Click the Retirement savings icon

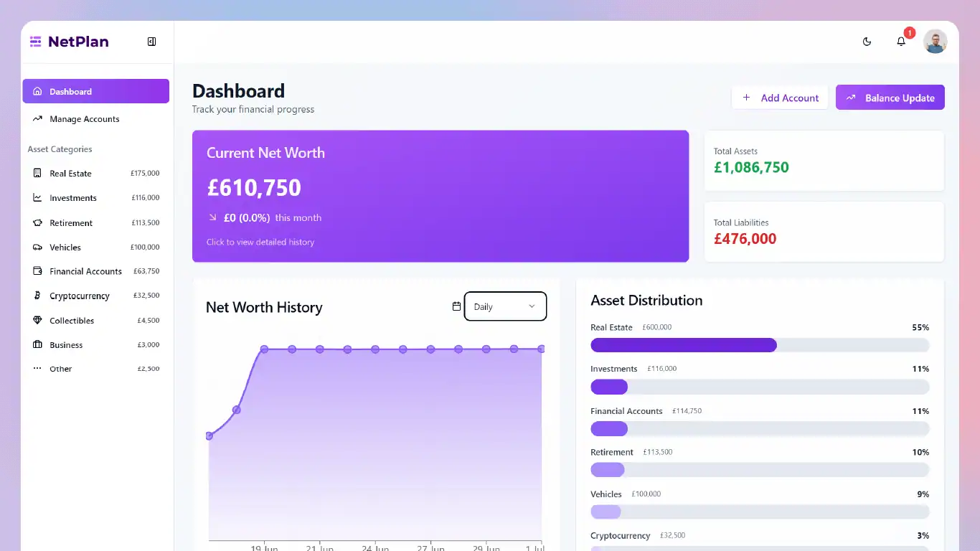pos(37,222)
